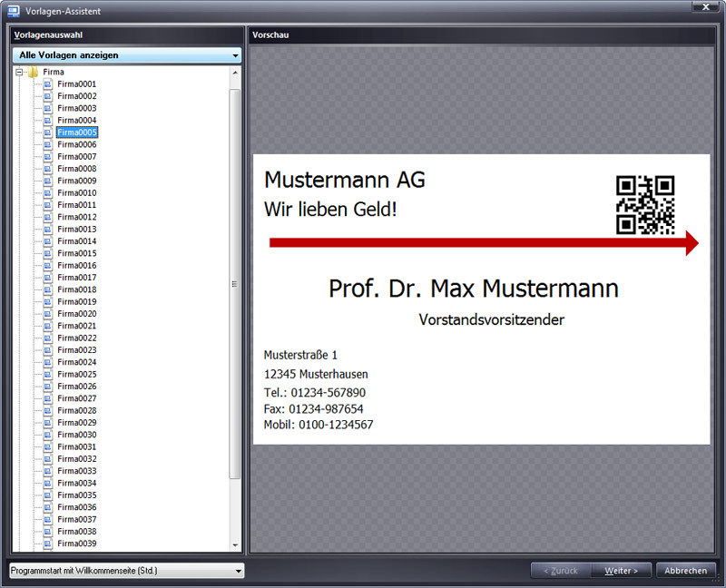The height and width of the screenshot is (588, 726).
Task: Click the Firma0039 template file icon
Action: (48, 544)
